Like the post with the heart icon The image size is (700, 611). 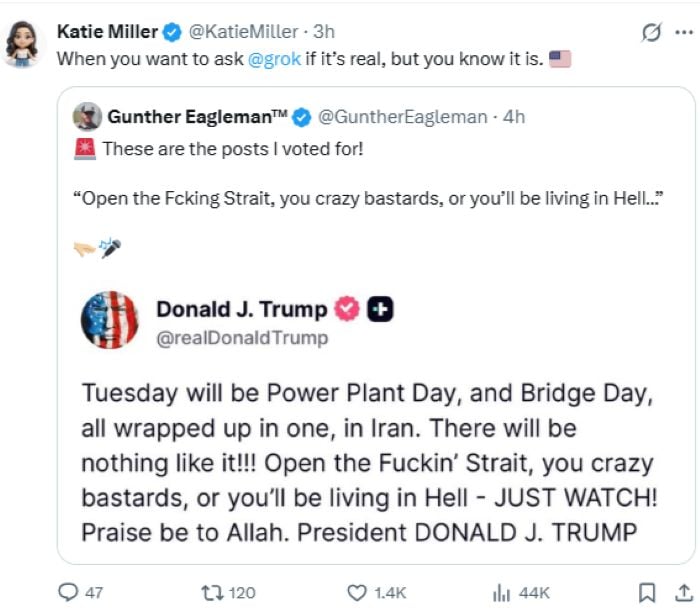(357, 592)
